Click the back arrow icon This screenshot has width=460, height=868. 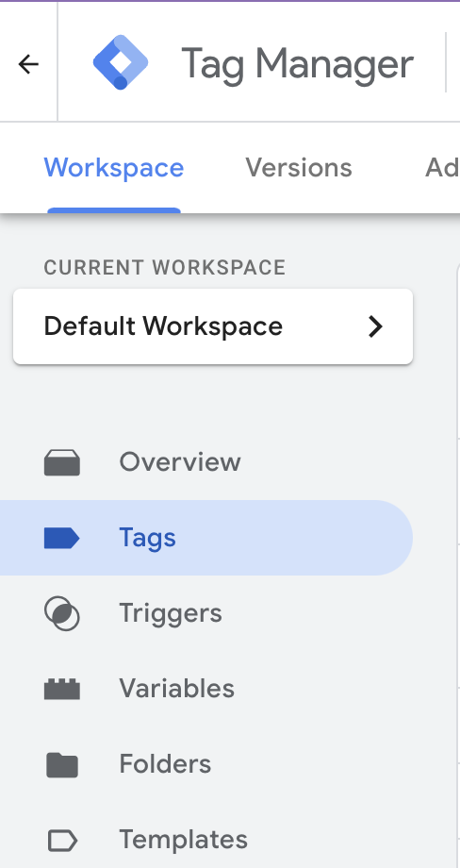[28, 64]
